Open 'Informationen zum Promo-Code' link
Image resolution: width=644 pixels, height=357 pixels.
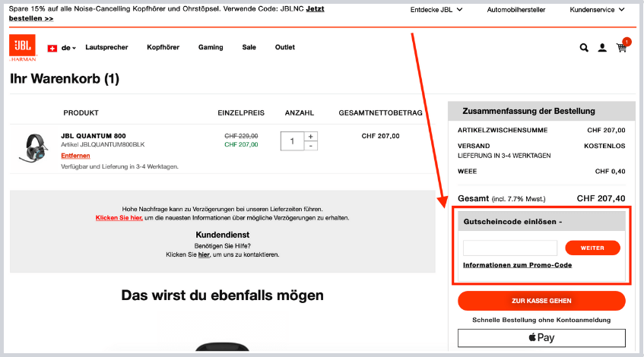[x=517, y=265]
